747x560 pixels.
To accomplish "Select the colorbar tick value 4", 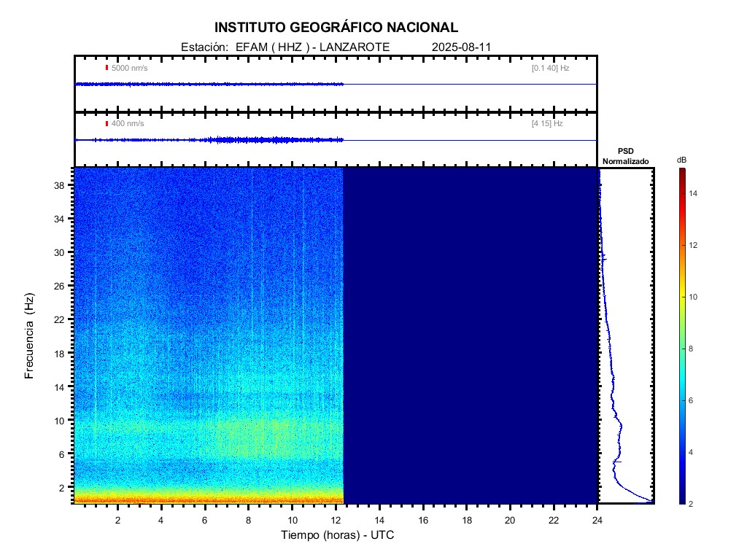I will point(691,452).
